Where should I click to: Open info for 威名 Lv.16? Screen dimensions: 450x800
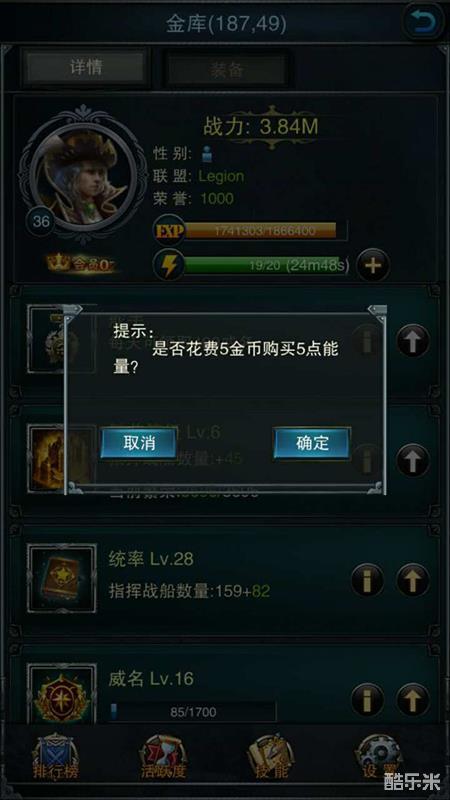(x=367, y=699)
